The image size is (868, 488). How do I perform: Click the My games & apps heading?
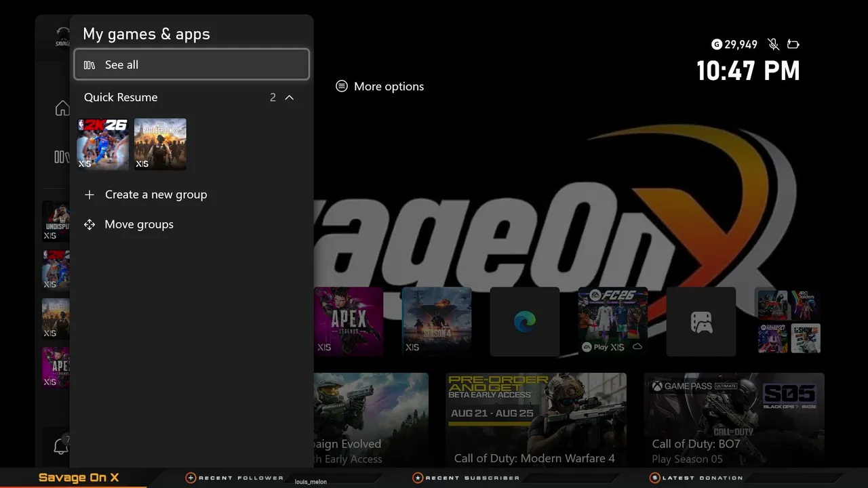pyautogui.click(x=146, y=34)
